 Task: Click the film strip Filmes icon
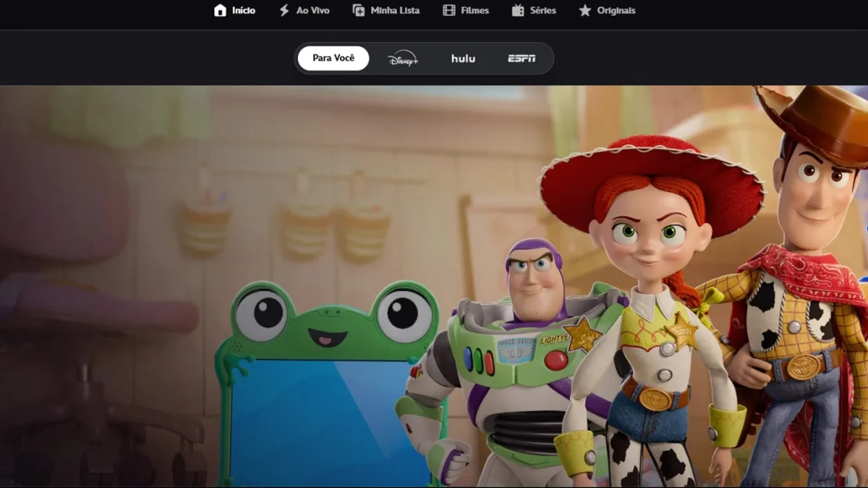coord(449,10)
